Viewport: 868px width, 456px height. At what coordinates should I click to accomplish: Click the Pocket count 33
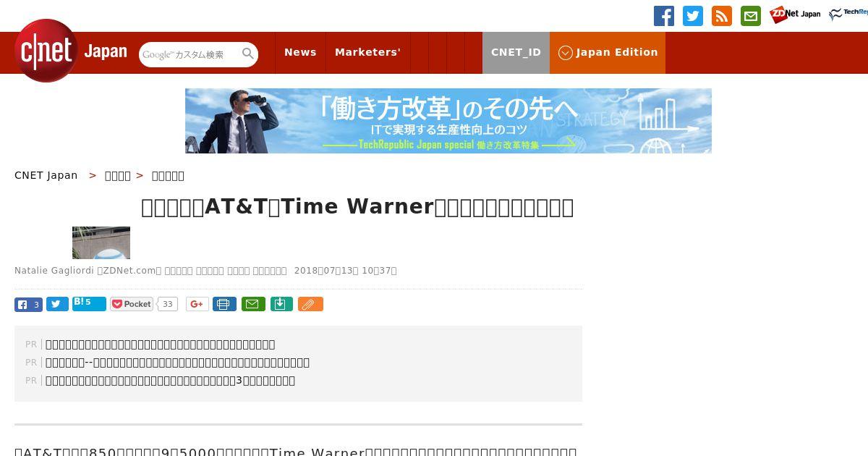(x=168, y=304)
